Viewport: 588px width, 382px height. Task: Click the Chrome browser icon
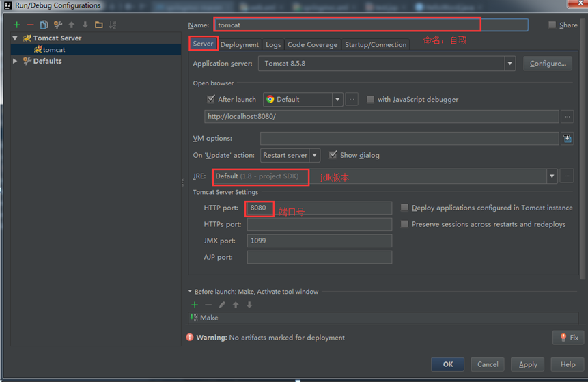270,100
